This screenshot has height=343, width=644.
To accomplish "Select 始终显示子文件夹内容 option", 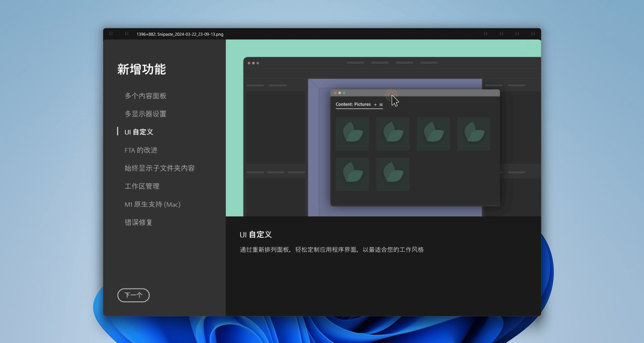I will point(159,168).
